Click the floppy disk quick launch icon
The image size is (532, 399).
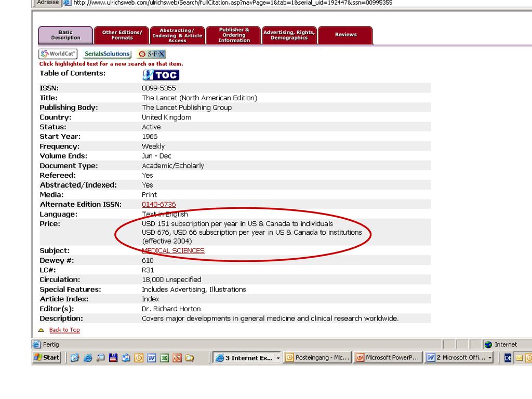113,358
